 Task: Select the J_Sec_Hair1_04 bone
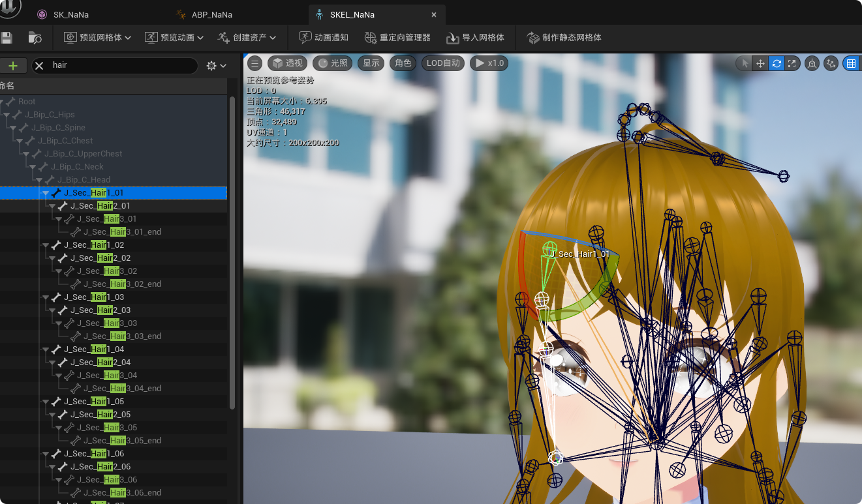[x=94, y=349]
